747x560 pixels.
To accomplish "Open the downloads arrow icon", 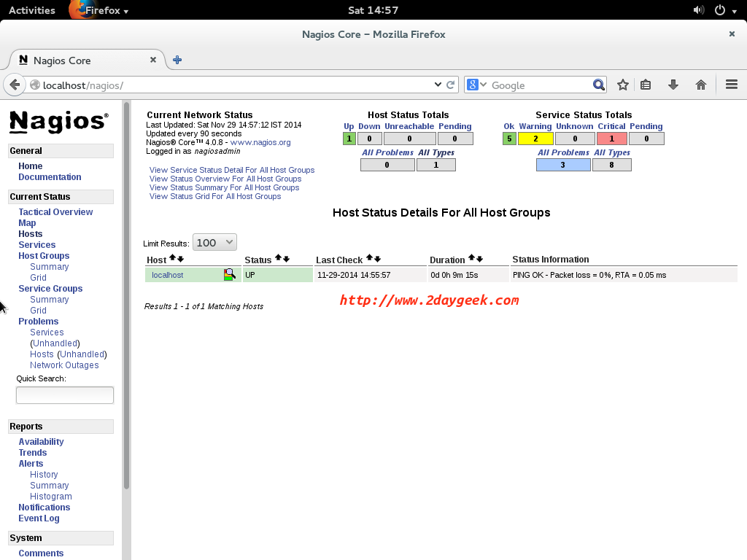I will (673, 85).
